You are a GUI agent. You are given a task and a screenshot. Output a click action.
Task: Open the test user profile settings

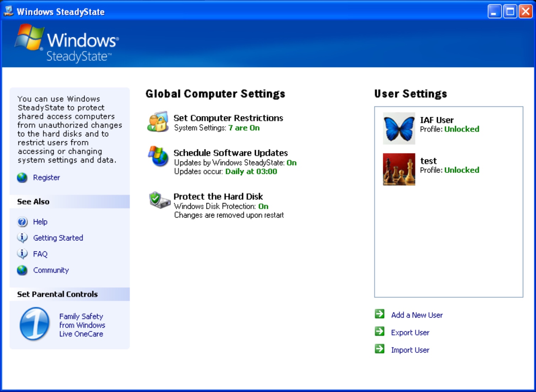point(428,161)
